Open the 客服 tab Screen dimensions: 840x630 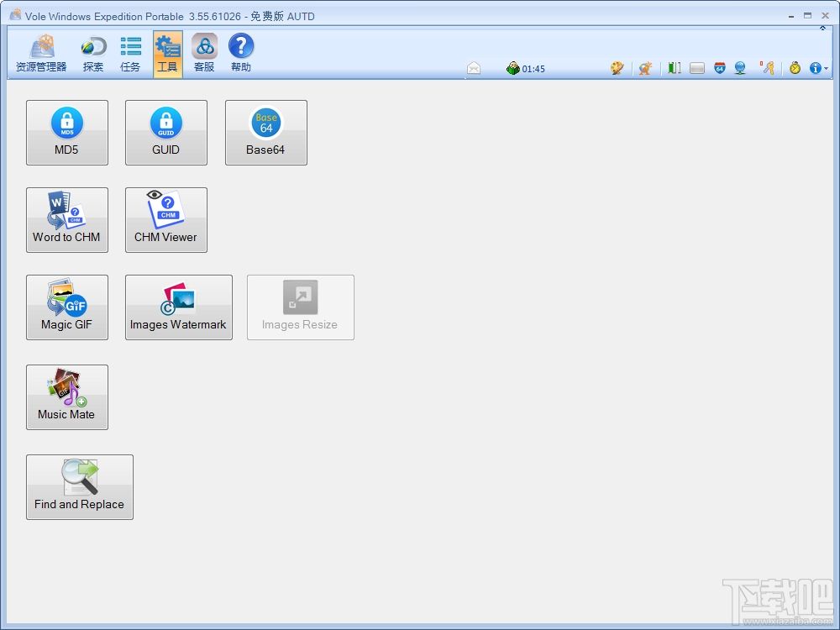204,54
